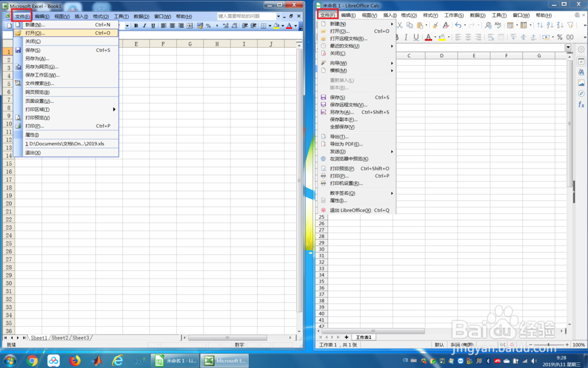Viewport: 588px width, 368px height.
Task: Click percent format icon in LibreOffice
Action: 560,37
